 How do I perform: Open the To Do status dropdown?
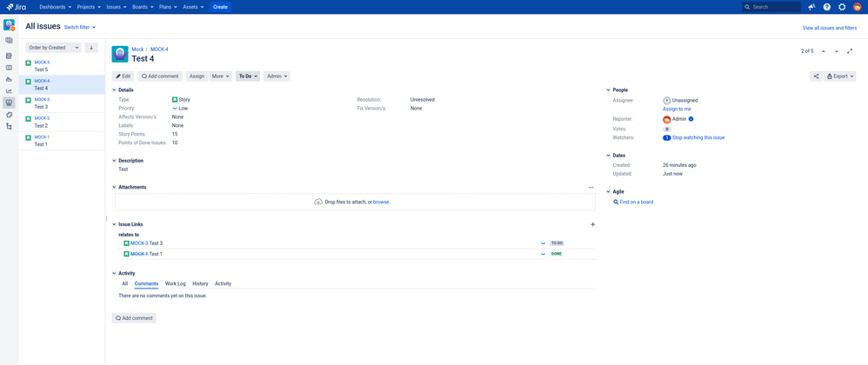[248, 76]
